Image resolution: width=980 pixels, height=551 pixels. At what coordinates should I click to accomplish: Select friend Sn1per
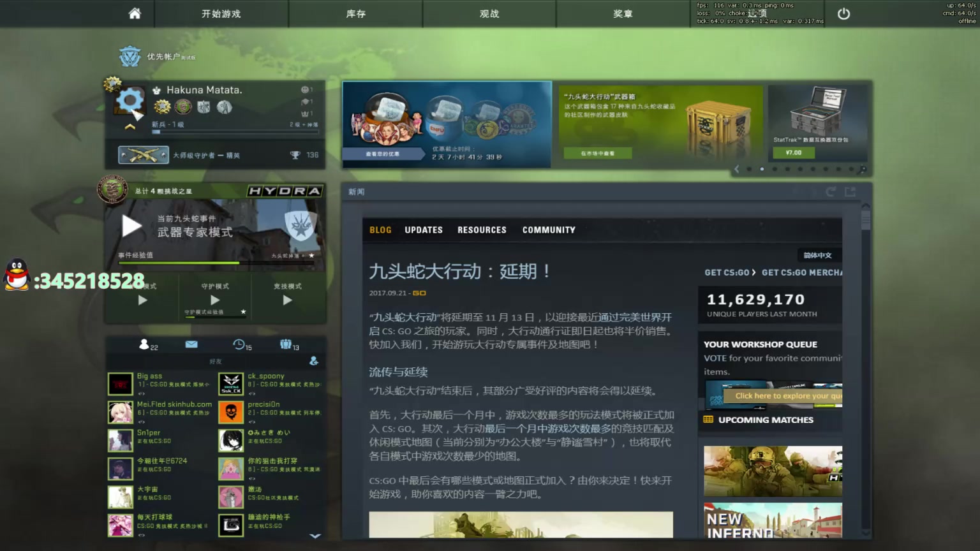pyautogui.click(x=161, y=440)
